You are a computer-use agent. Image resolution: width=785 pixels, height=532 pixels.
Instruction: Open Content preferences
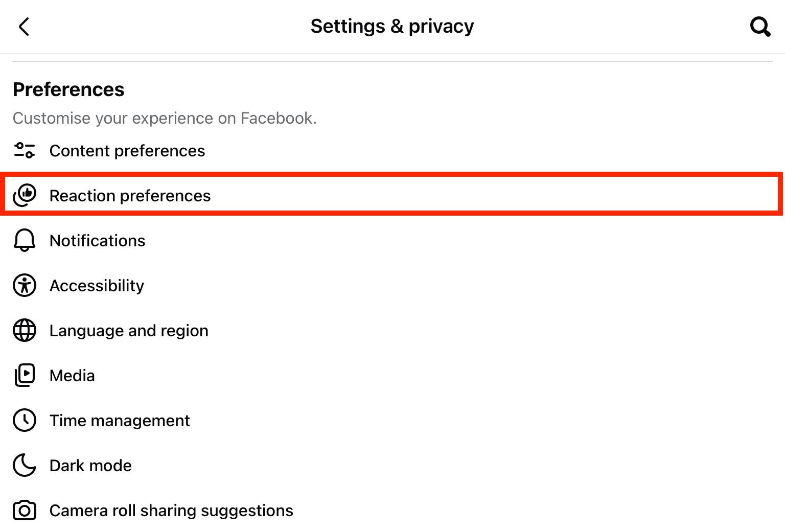pyautogui.click(x=127, y=151)
